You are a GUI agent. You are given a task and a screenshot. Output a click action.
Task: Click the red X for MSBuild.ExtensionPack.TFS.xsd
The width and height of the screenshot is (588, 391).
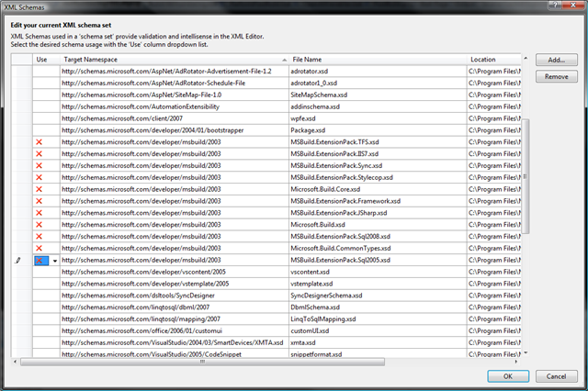(x=39, y=142)
